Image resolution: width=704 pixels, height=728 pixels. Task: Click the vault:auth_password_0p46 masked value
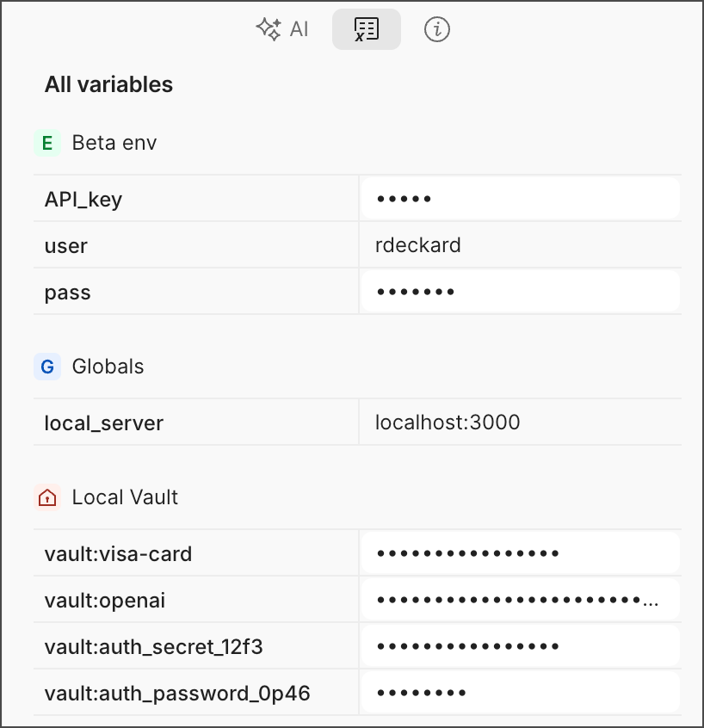click(x=520, y=693)
